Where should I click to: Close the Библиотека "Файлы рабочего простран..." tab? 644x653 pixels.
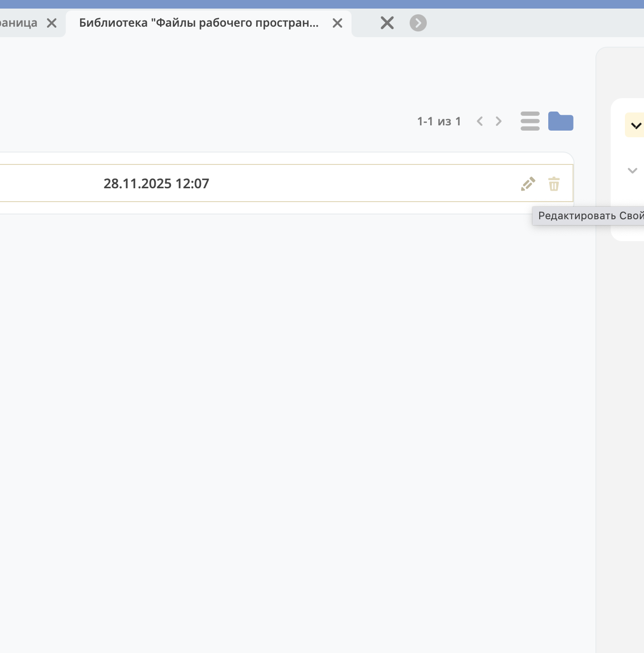click(x=337, y=23)
